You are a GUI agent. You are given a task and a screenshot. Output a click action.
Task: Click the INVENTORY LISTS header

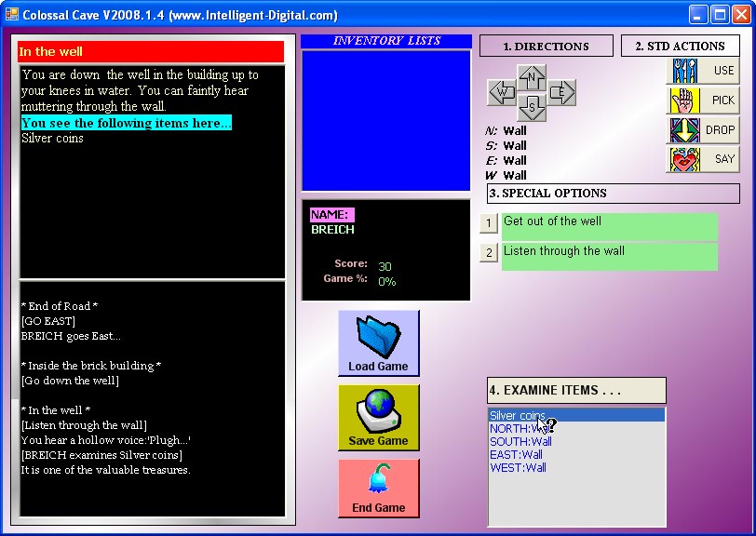coord(386,41)
